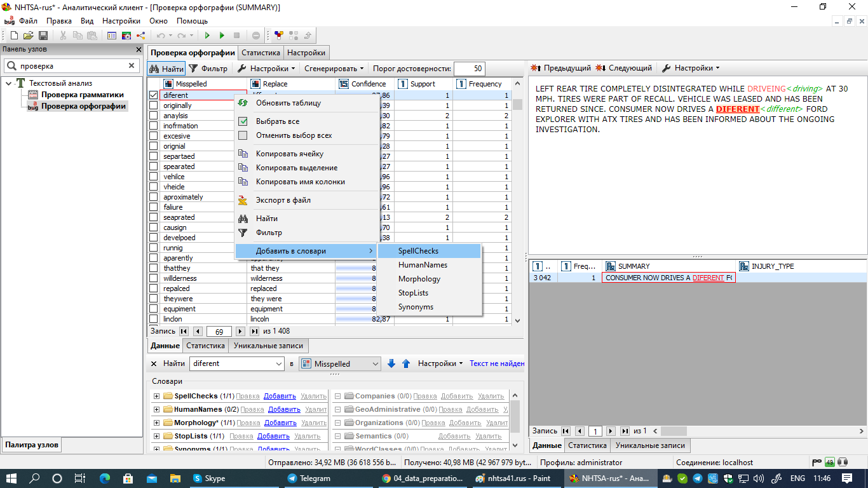Viewport: 868px width, 488px height.
Task: Click the Следующий button
Action: click(x=624, y=68)
